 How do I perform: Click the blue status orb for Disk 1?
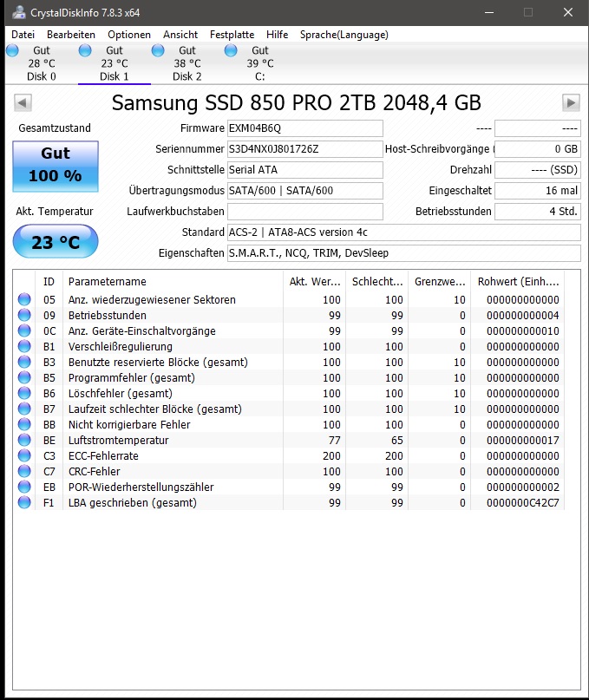85,50
